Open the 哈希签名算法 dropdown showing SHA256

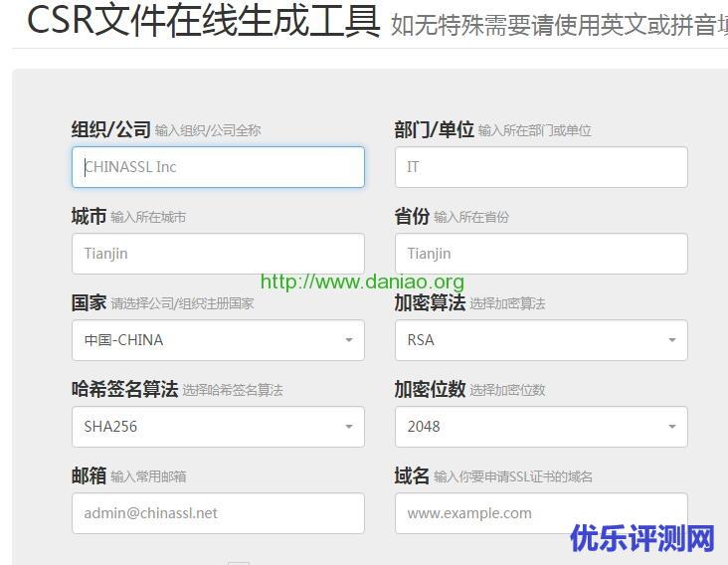tap(218, 427)
